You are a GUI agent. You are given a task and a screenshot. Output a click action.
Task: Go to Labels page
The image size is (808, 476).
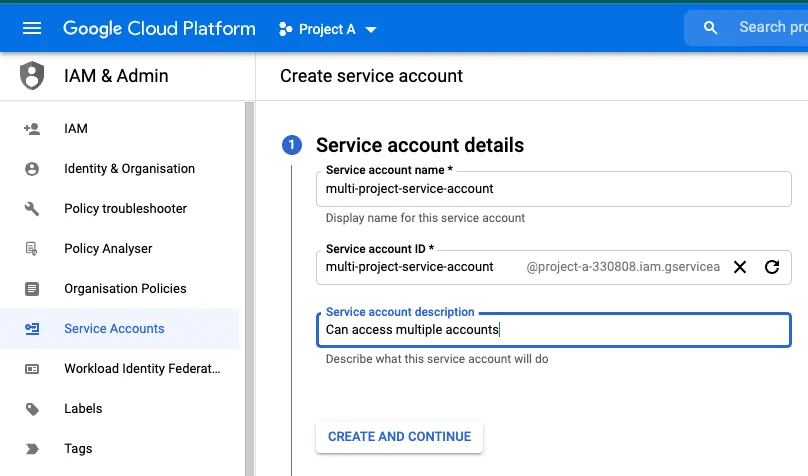pos(120,409)
